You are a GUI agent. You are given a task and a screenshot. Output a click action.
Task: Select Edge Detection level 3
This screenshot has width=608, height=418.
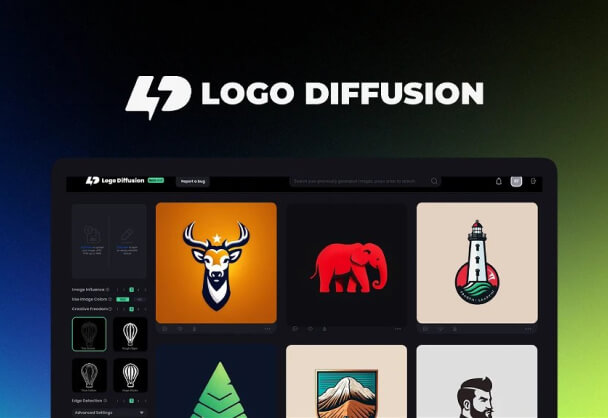[131, 401]
